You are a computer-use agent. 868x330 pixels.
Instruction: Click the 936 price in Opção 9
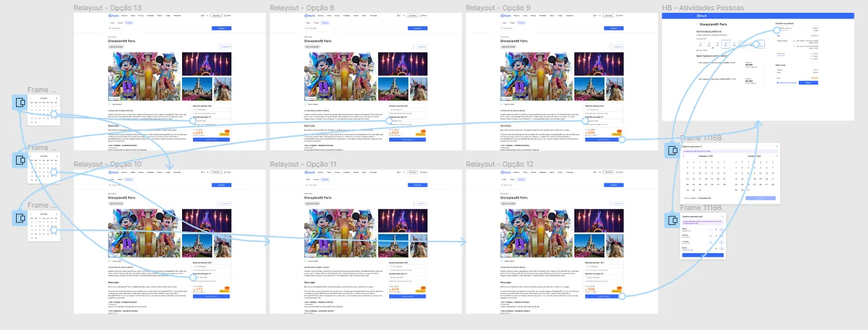(x=591, y=133)
